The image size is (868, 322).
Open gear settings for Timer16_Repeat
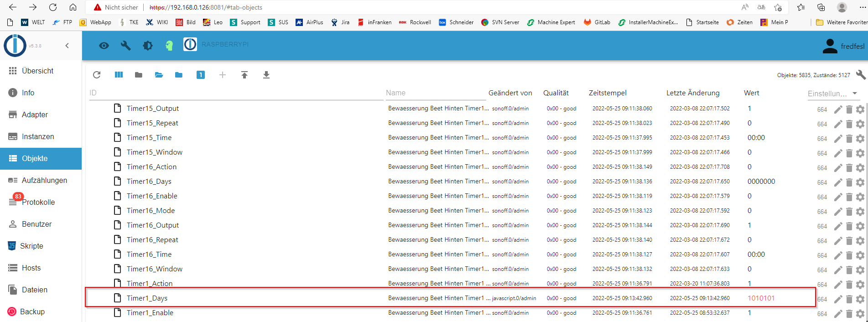pyautogui.click(x=860, y=241)
